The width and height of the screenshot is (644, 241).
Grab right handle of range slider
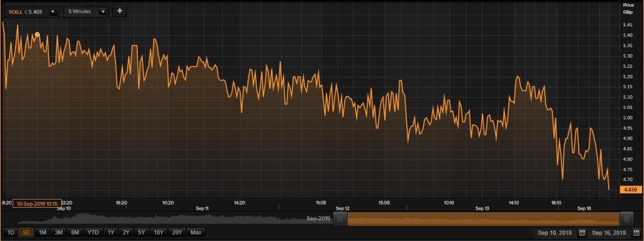(626, 219)
